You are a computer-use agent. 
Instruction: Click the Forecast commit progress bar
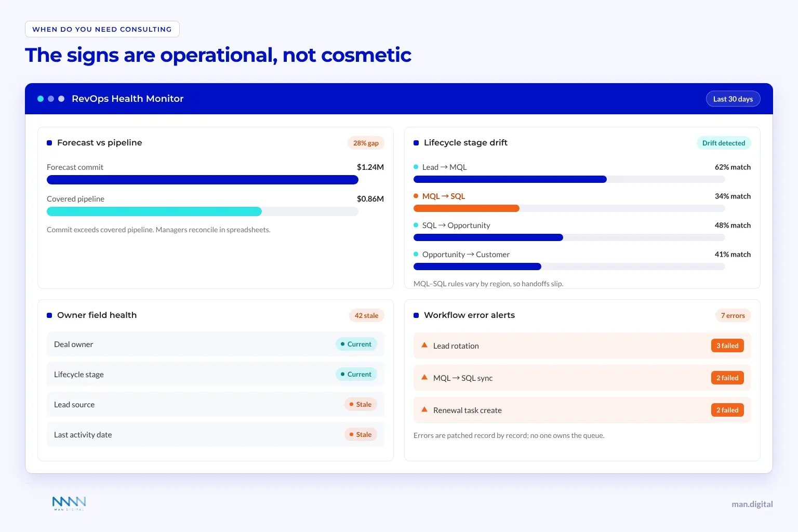(203, 180)
